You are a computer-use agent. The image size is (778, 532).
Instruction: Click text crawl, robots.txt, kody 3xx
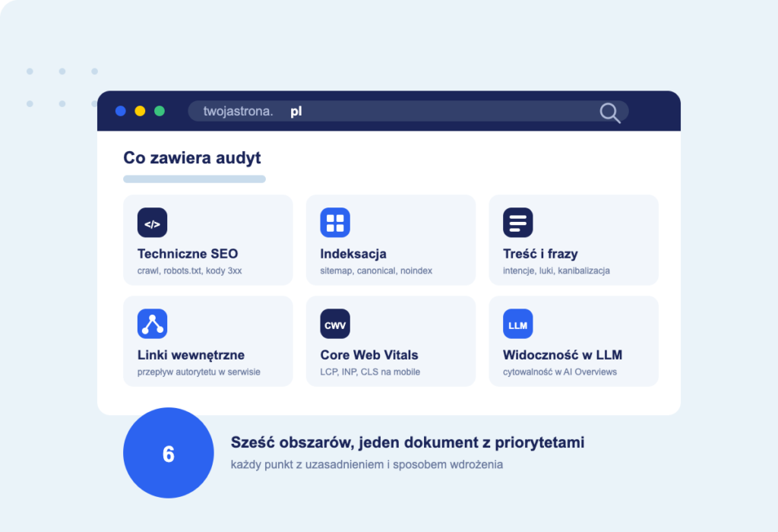coord(189,271)
